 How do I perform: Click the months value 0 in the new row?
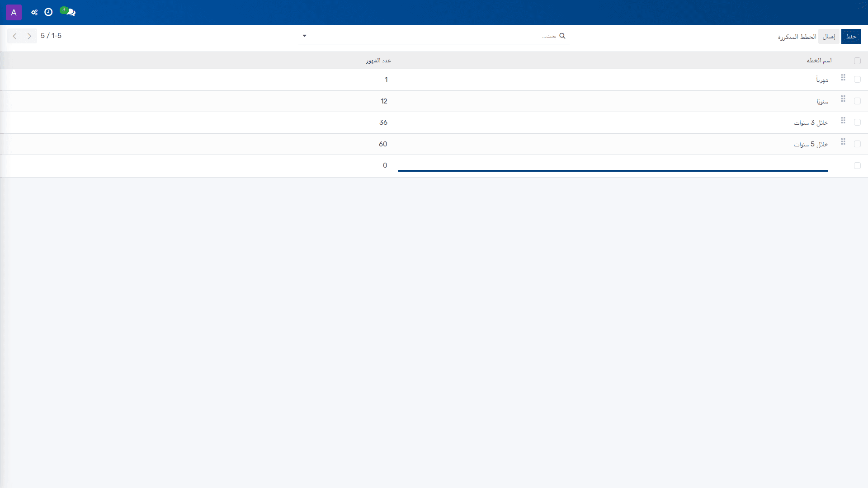tap(385, 165)
